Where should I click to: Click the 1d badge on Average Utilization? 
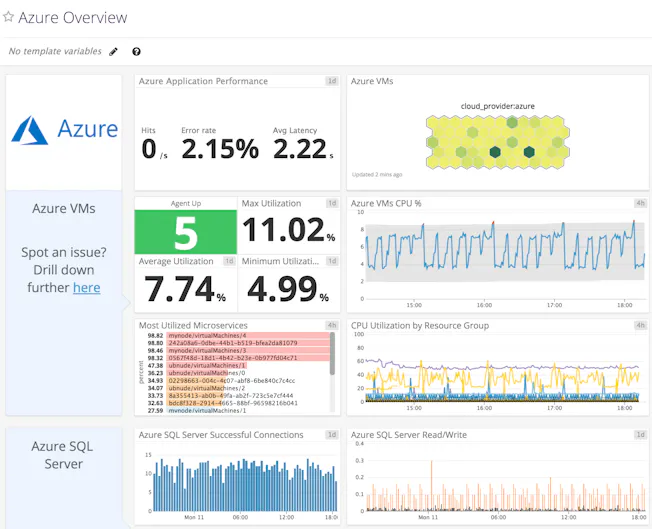(230, 261)
